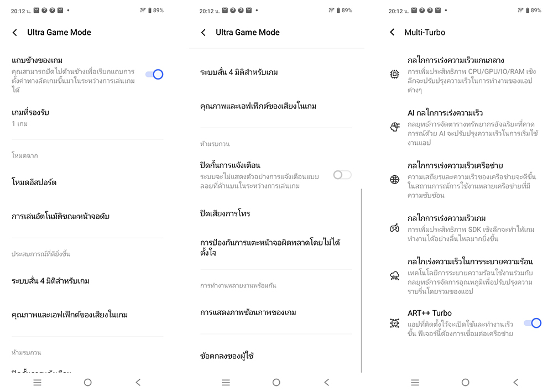Click back arrow in left Ultra Game Mode
The width and height of the screenshot is (553, 392).
pyautogui.click(x=15, y=33)
